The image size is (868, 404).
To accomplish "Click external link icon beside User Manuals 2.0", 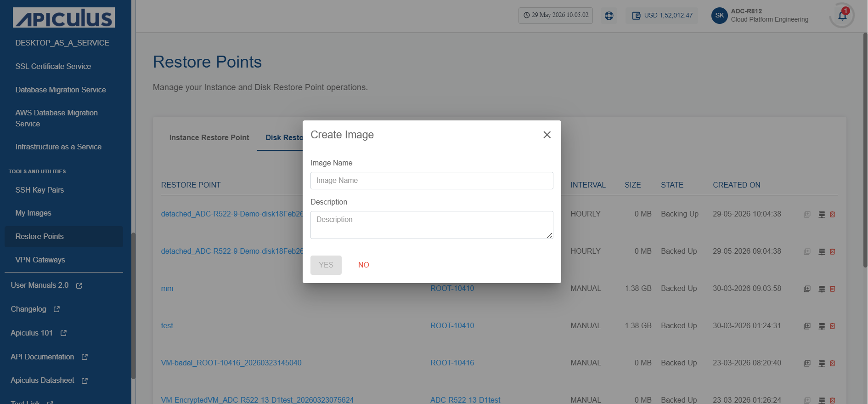I will (79, 286).
